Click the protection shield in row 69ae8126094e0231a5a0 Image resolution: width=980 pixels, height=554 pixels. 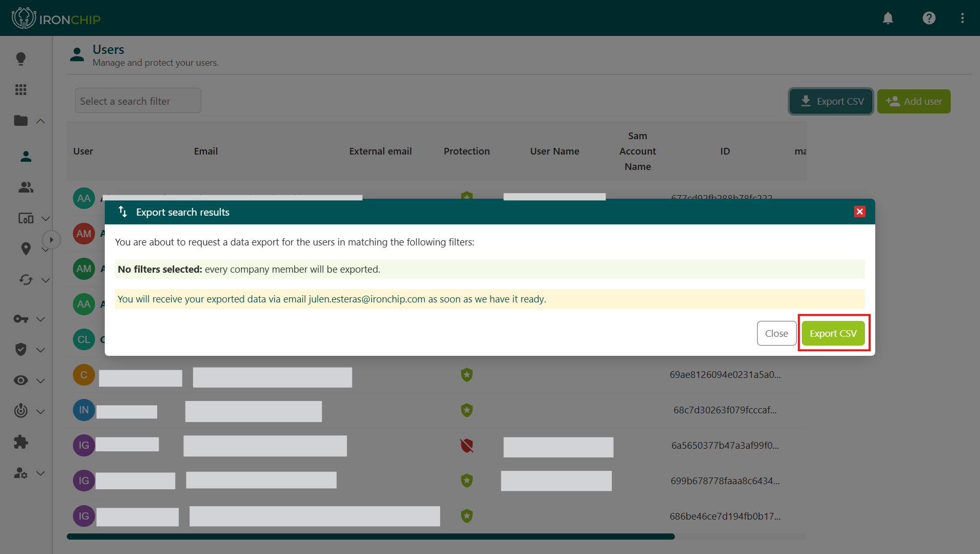[466, 375]
